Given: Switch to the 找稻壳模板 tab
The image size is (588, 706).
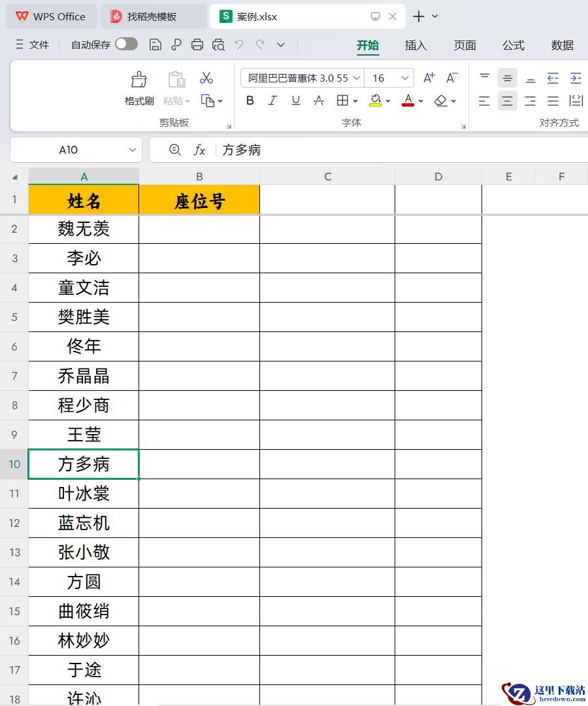Looking at the screenshot, I should pos(152,16).
